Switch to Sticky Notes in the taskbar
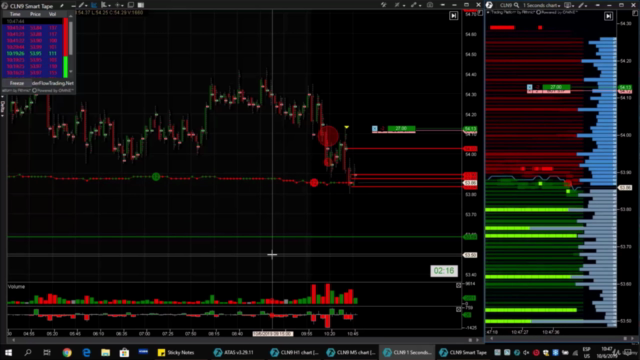This screenshot has height=360, width=640. click(176, 352)
